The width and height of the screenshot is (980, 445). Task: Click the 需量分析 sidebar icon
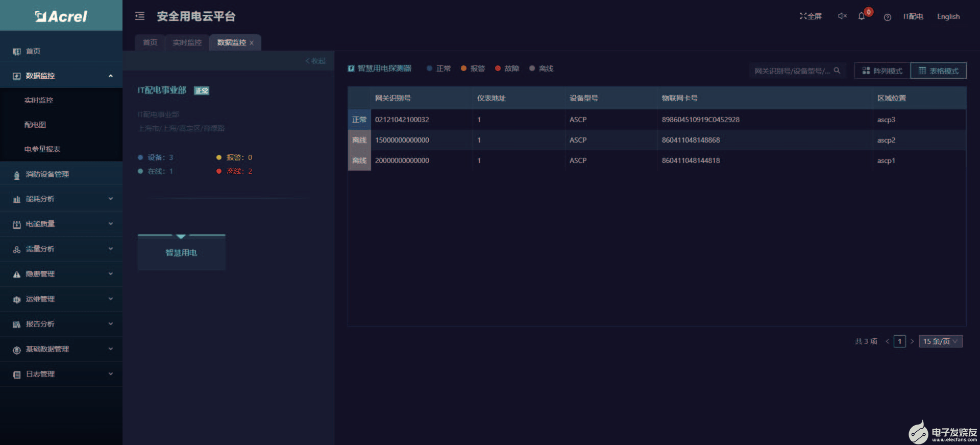tap(16, 249)
